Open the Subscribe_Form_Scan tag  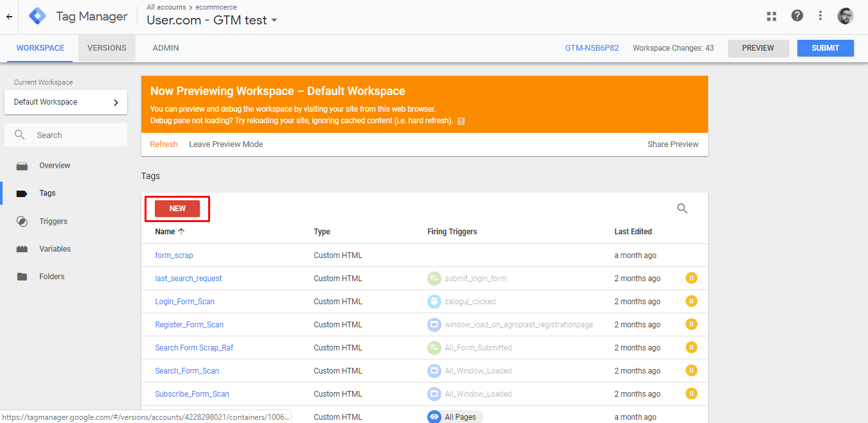coord(192,394)
